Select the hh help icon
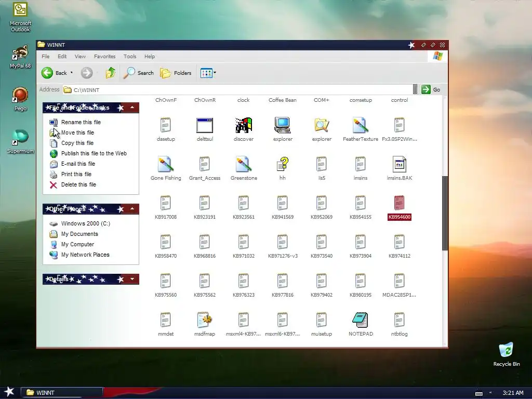This screenshot has height=399, width=532. [x=283, y=164]
